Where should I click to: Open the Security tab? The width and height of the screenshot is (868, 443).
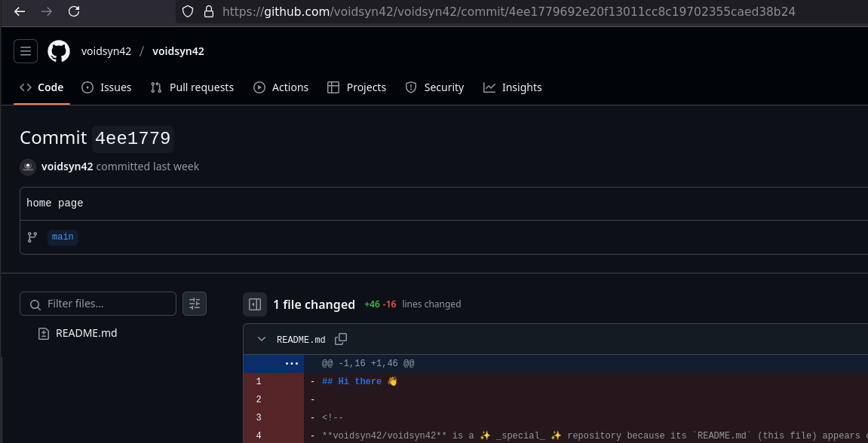click(434, 87)
